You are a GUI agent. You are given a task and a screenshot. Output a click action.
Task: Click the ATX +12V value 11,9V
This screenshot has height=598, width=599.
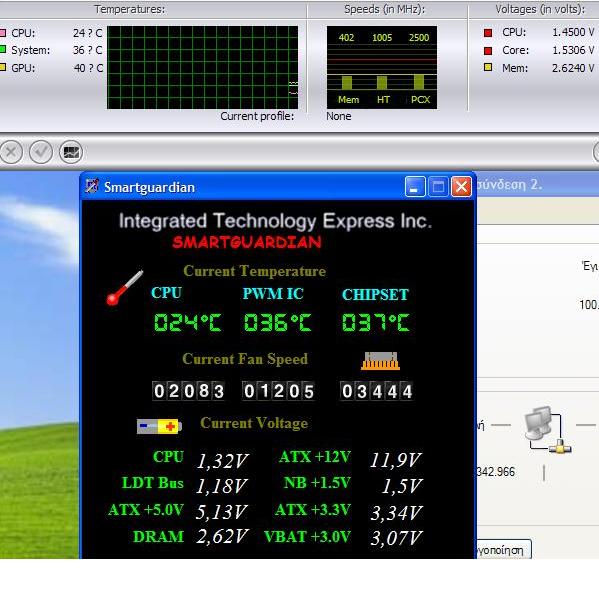pyautogui.click(x=396, y=460)
